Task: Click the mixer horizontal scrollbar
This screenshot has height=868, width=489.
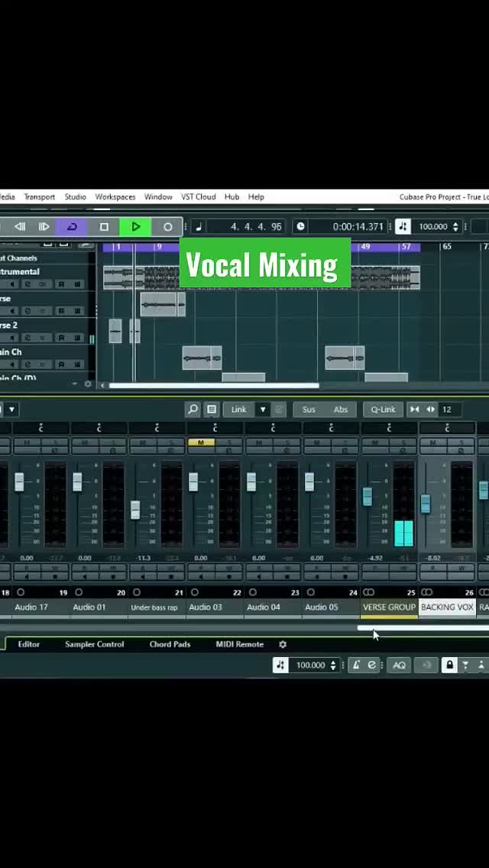Action: point(423,628)
